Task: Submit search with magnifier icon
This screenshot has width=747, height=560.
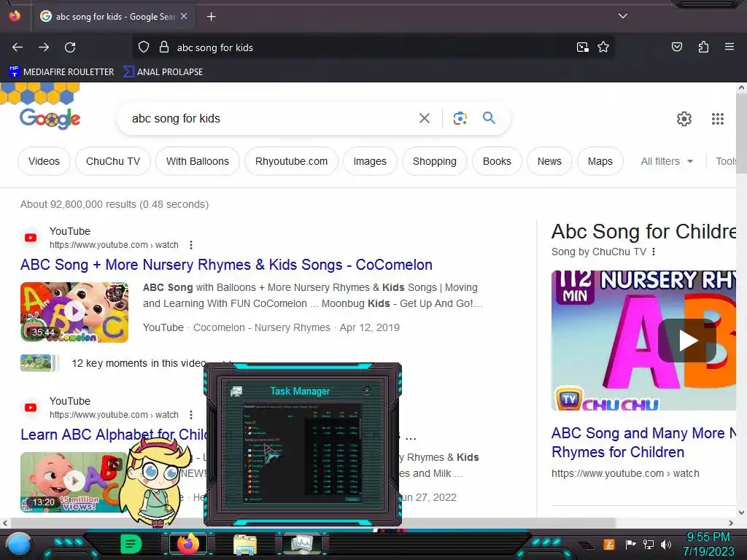Action: pyautogui.click(x=489, y=117)
